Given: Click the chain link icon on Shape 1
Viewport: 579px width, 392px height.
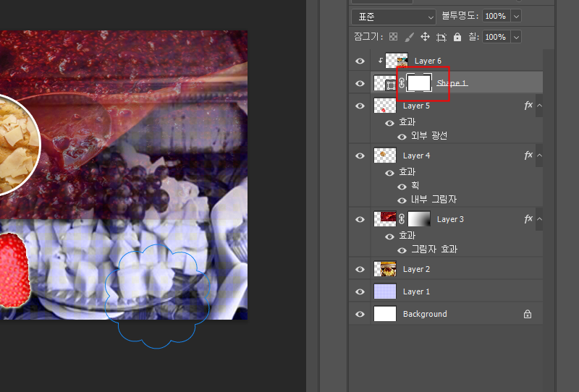Looking at the screenshot, I should pyautogui.click(x=402, y=83).
